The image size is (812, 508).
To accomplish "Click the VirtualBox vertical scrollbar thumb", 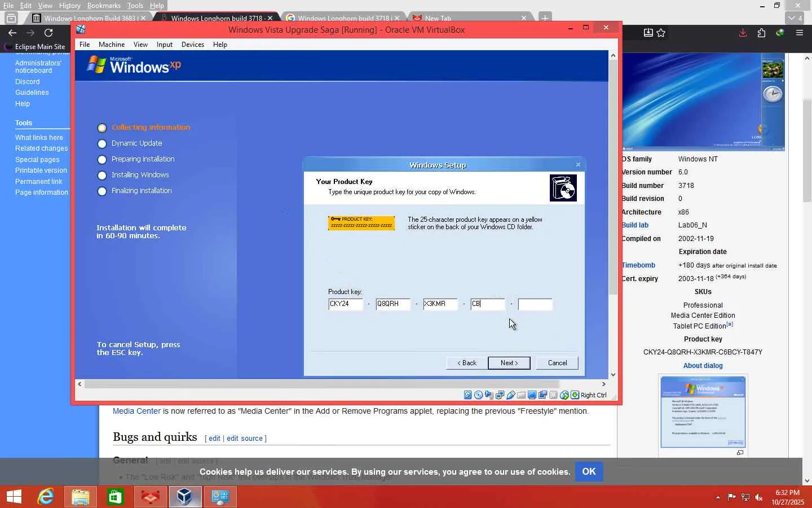I will (x=613, y=177).
